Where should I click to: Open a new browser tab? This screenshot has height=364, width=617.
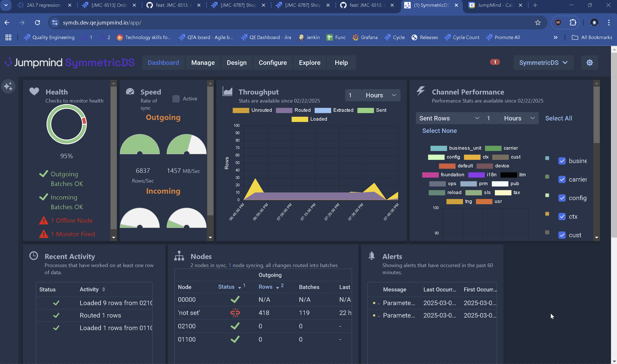click(535, 5)
